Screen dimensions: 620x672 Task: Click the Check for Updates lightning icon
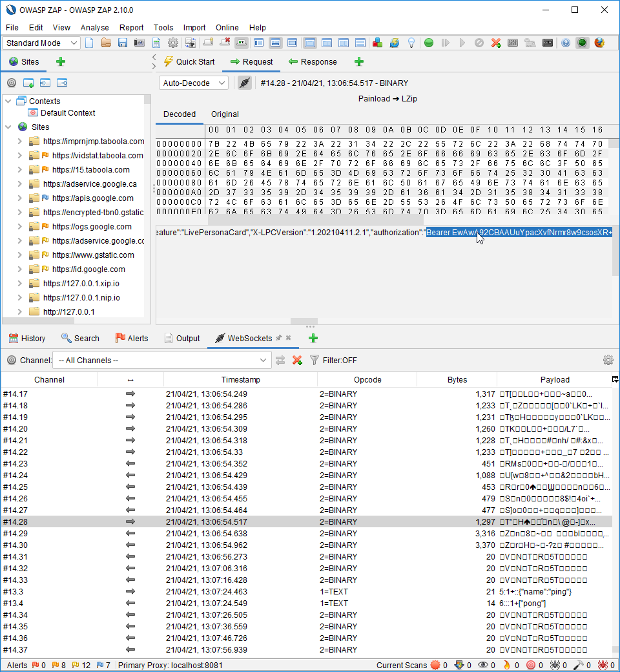click(x=394, y=43)
